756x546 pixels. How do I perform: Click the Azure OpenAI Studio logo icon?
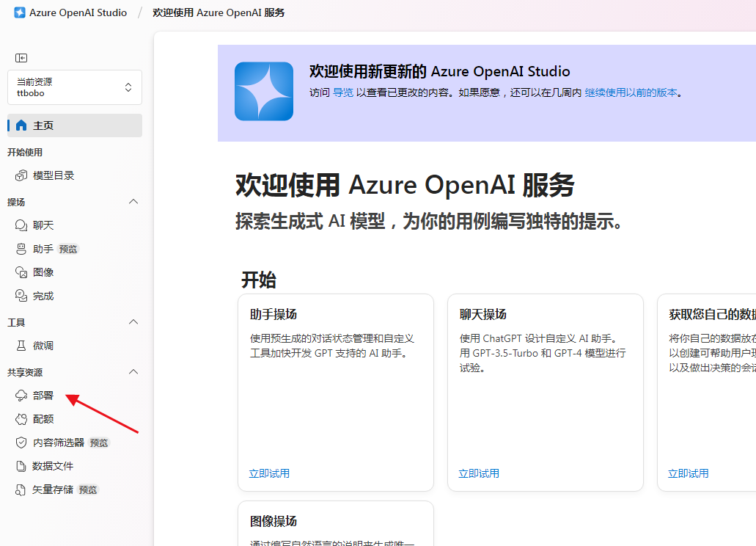pos(20,12)
